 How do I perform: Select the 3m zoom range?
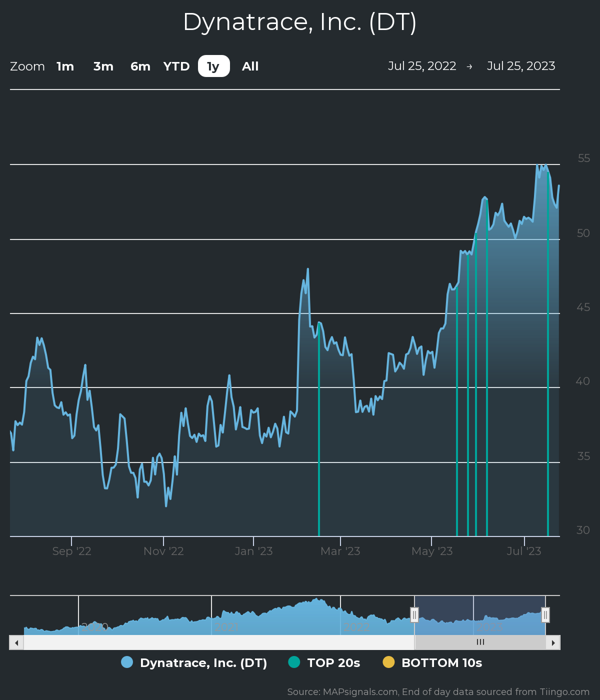pos(103,66)
